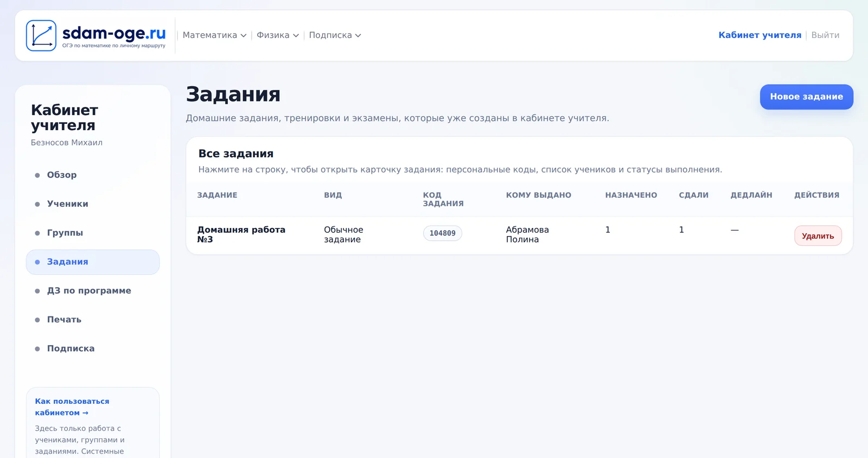The height and width of the screenshot is (458, 868).
Task: Select Задания in the sidebar
Action: tap(93, 262)
